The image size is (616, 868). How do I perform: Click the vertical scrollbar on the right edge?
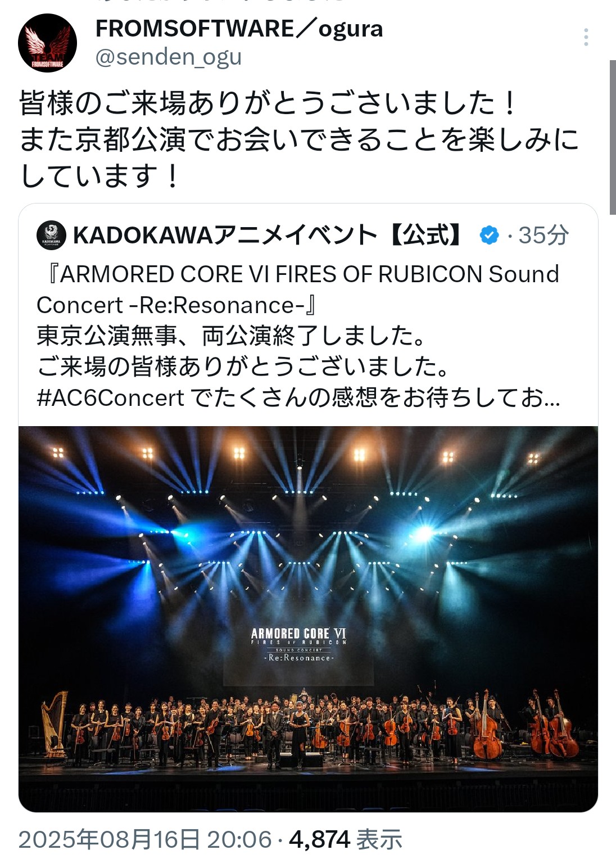(x=613, y=138)
